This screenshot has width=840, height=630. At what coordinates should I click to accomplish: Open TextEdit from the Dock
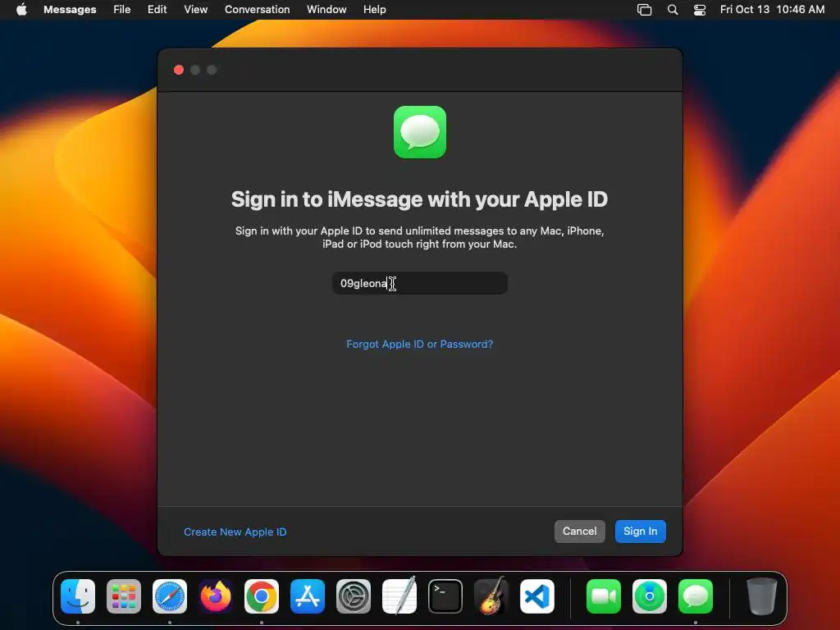click(x=399, y=596)
